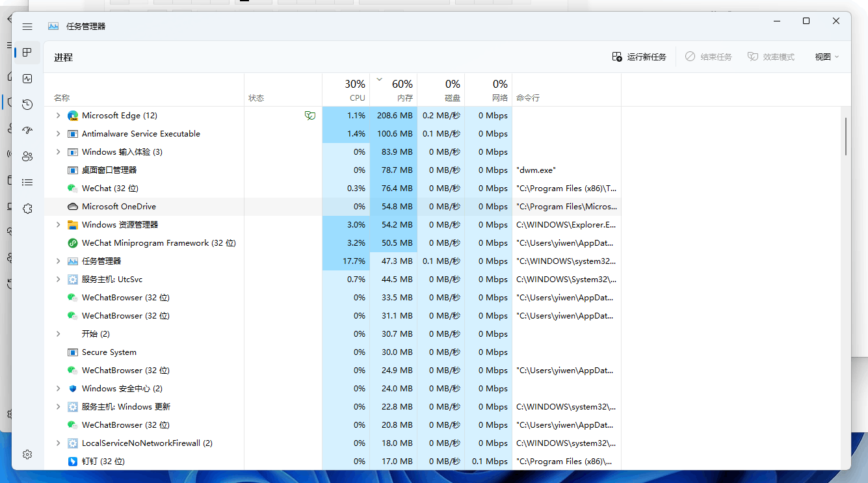Expand the Windows 安全中心 (2) group
The height and width of the screenshot is (483, 868).
pyautogui.click(x=58, y=389)
